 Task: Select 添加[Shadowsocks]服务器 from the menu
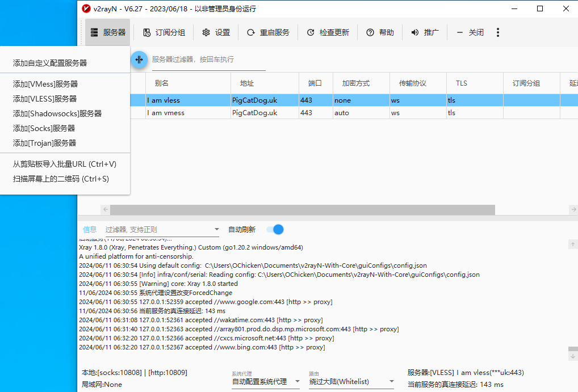pos(57,113)
